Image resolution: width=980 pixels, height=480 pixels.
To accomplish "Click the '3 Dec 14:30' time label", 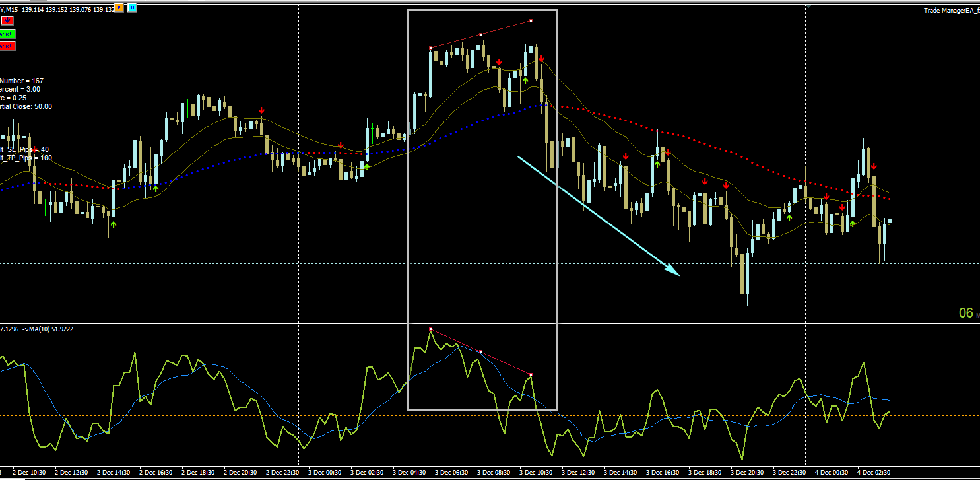I will pyautogui.click(x=619, y=473).
